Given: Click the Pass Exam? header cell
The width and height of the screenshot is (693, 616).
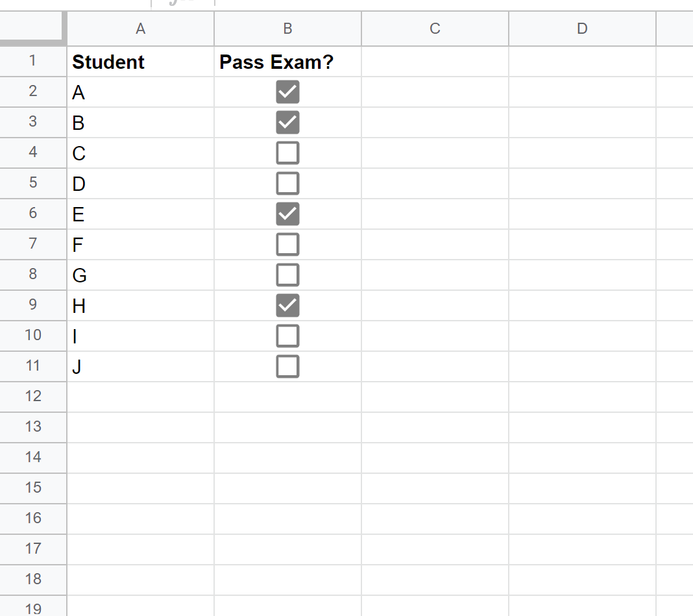Looking at the screenshot, I should (287, 62).
